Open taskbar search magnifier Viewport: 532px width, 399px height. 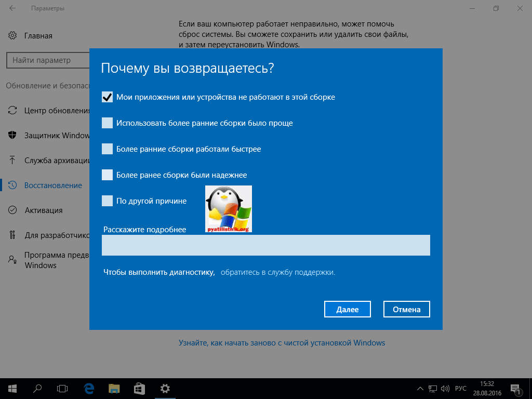point(37,389)
